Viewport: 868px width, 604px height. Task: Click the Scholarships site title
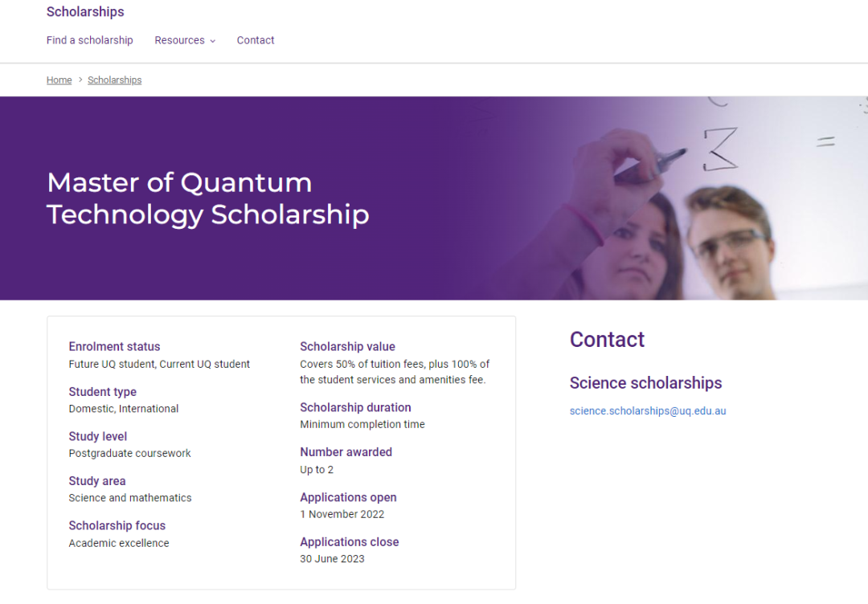pos(85,12)
